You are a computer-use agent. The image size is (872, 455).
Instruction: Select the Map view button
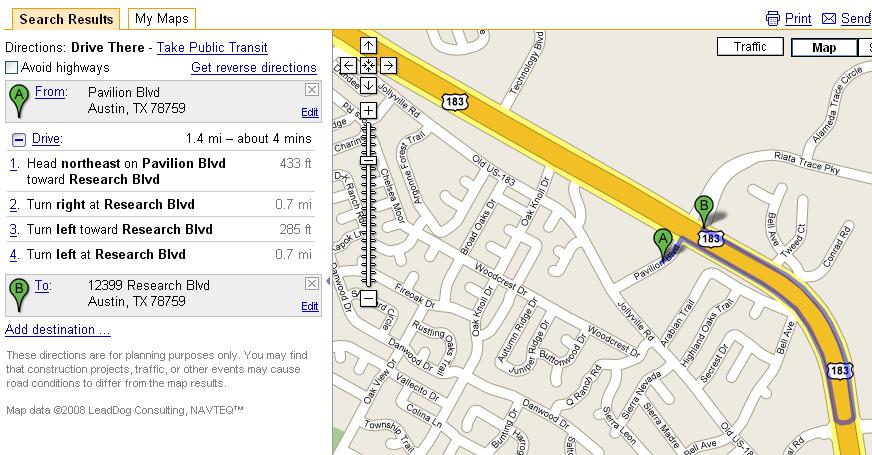click(824, 48)
